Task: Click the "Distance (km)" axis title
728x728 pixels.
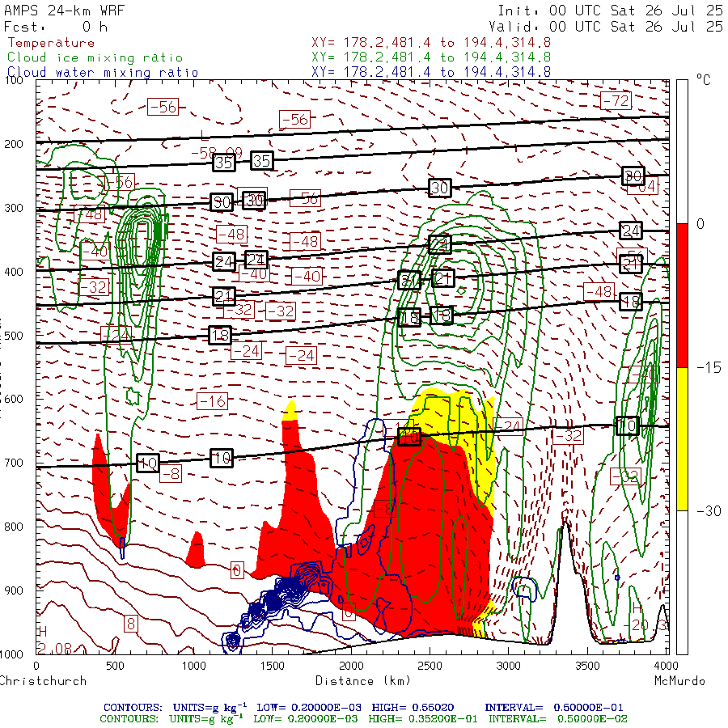Action: tap(363, 680)
